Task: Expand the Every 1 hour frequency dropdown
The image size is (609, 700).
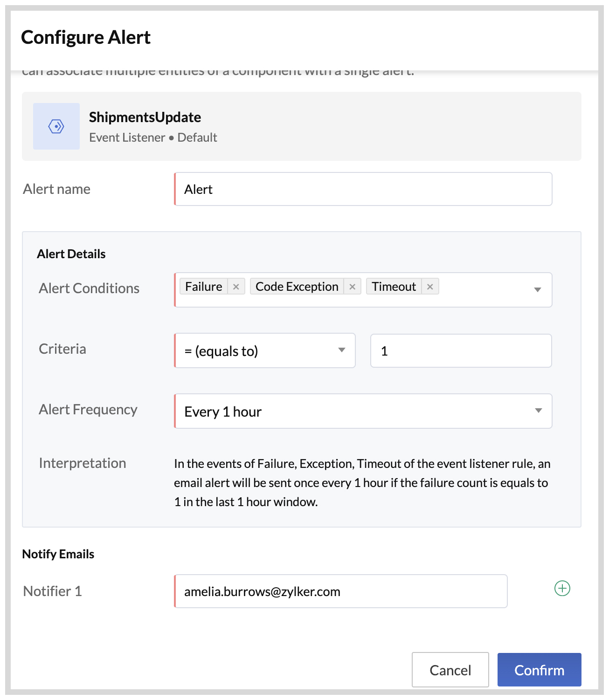Action: coord(538,411)
